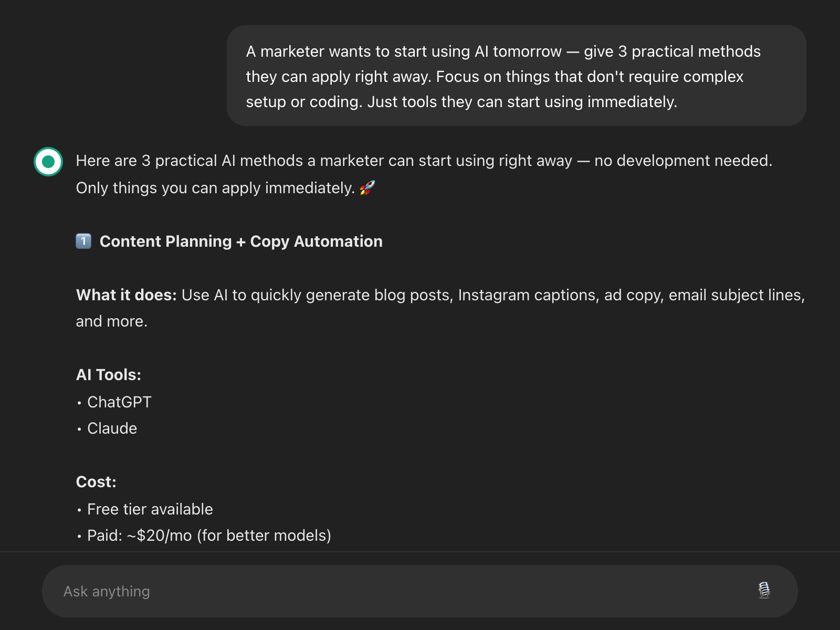The width and height of the screenshot is (840, 630).
Task: Click the green assistant avatar icon
Action: pyautogui.click(x=48, y=162)
